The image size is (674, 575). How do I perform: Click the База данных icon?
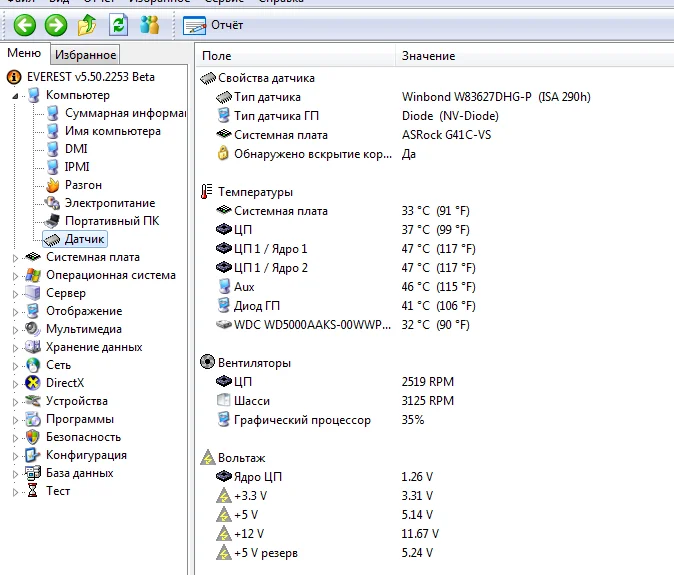[33, 473]
